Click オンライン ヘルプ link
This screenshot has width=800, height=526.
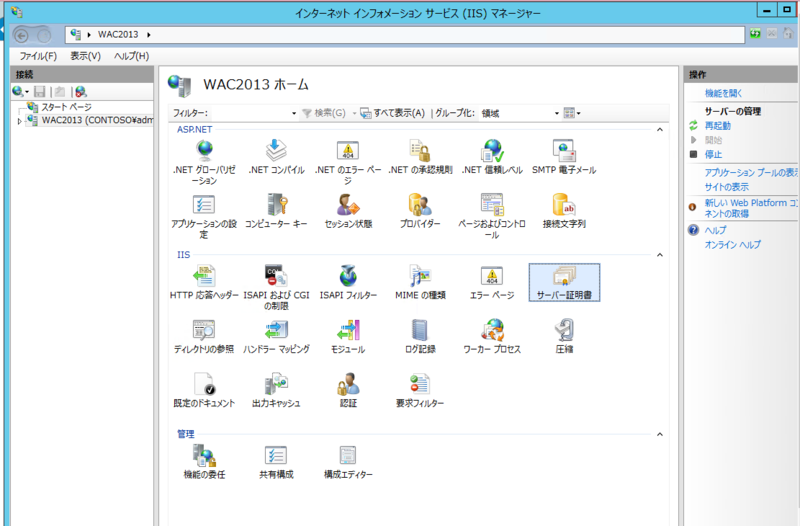[x=733, y=244]
